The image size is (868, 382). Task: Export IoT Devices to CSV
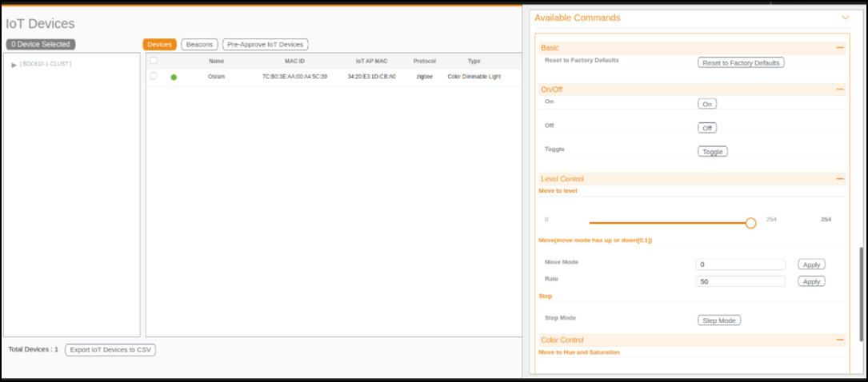[110, 350]
